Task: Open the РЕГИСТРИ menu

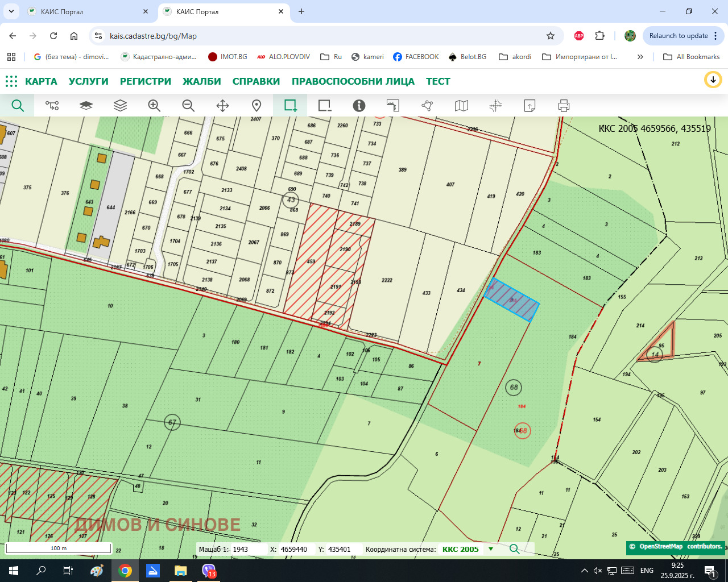Action: (145, 81)
